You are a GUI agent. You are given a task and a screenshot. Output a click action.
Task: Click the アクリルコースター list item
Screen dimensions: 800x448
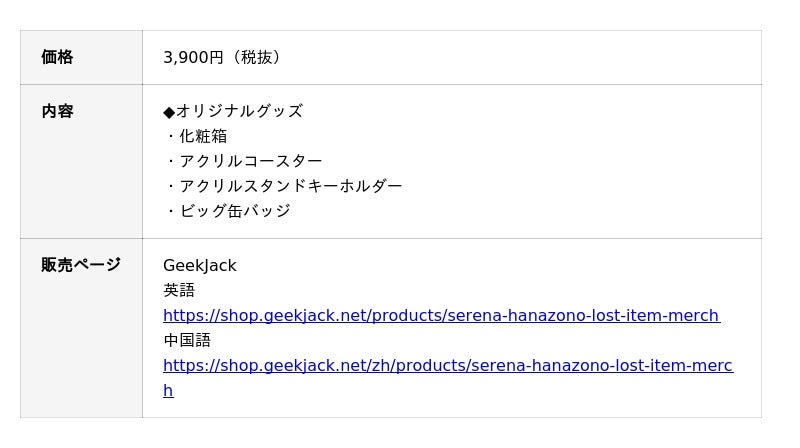(x=251, y=161)
